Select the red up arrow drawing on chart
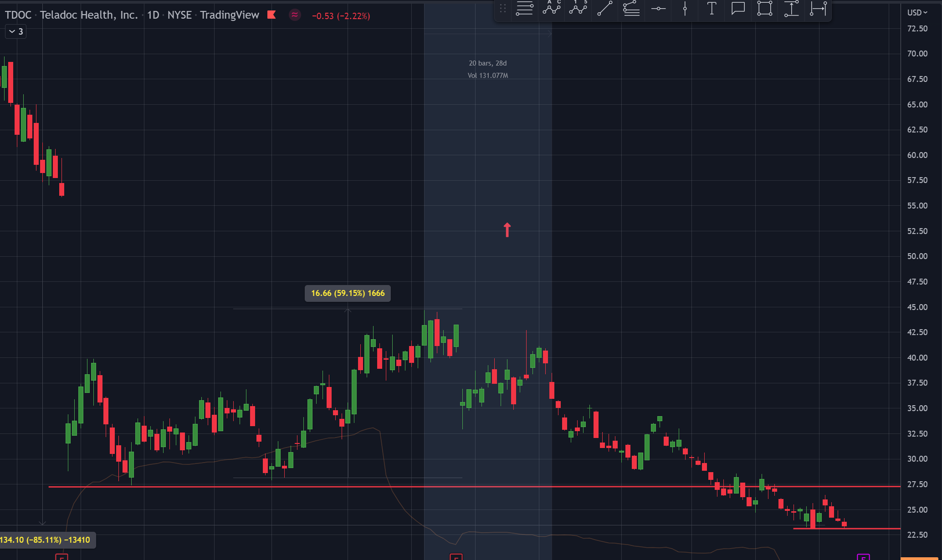 (507, 229)
